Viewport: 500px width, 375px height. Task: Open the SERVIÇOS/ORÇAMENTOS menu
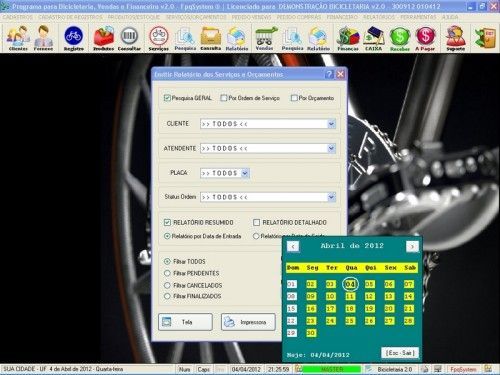pyautogui.click(x=196, y=17)
